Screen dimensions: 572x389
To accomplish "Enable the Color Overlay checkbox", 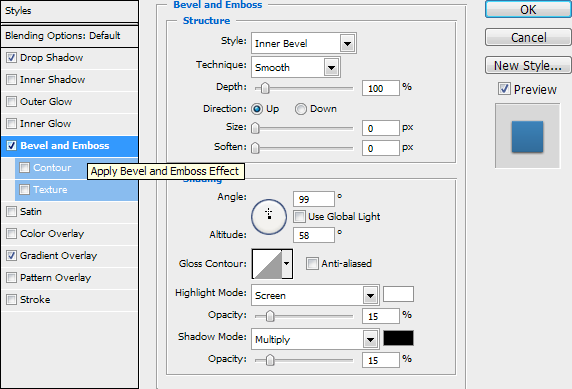I will coord(11,234).
